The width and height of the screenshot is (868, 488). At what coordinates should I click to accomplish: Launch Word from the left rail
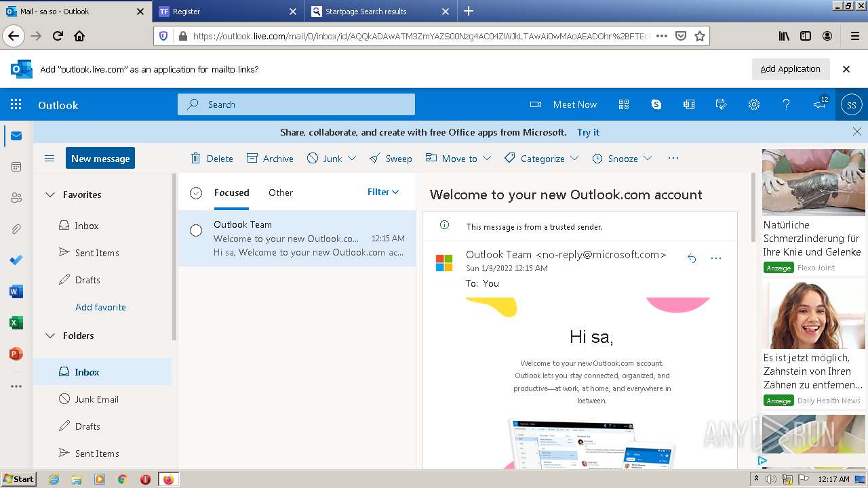(x=16, y=291)
